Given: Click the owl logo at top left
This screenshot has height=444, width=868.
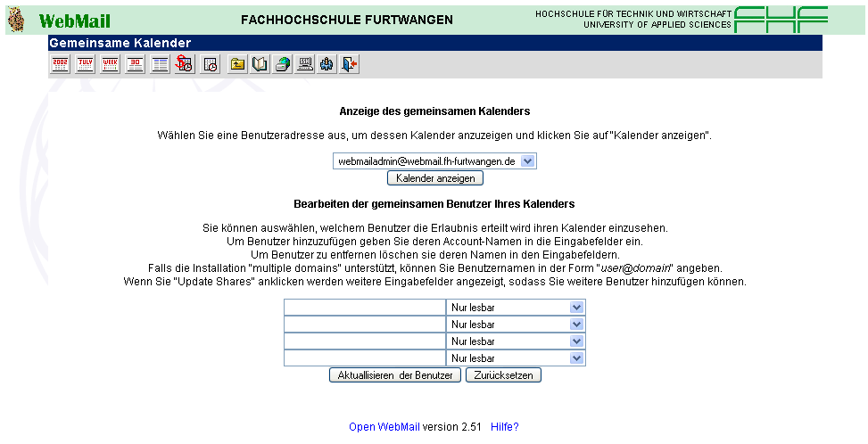Looking at the screenshot, I should 16,20.
